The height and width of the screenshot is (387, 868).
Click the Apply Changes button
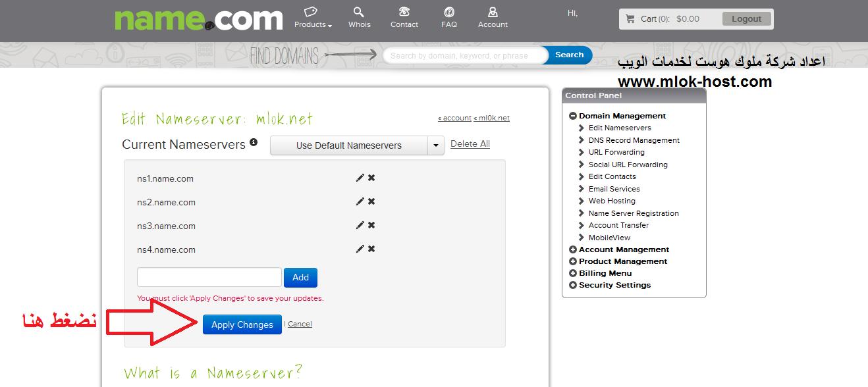(242, 324)
